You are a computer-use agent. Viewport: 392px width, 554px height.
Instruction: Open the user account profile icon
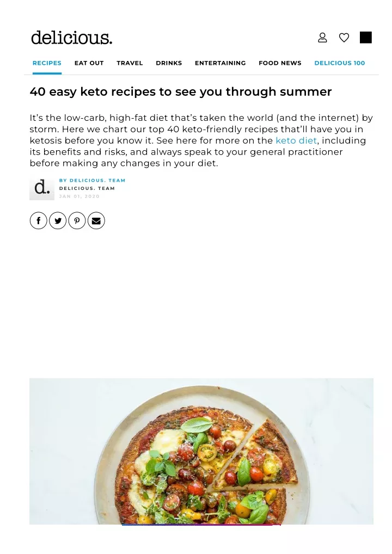[322, 38]
